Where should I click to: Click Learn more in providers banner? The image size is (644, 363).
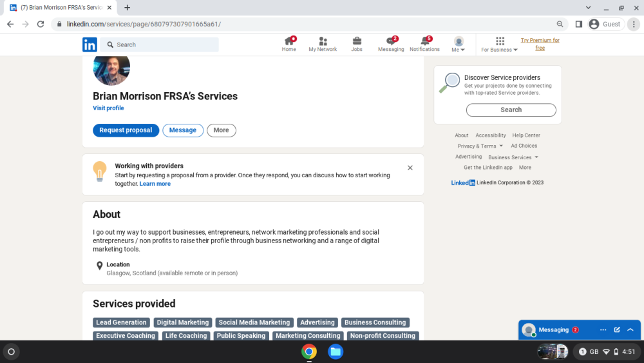pyautogui.click(x=155, y=184)
